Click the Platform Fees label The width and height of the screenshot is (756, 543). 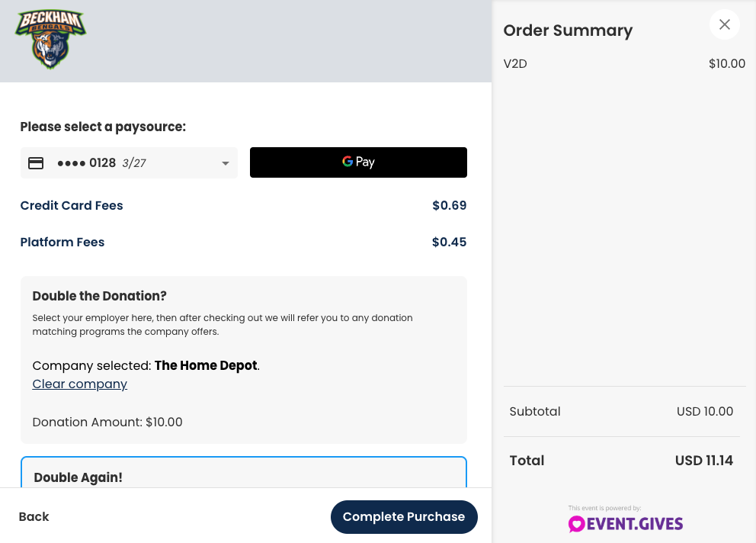pos(62,243)
